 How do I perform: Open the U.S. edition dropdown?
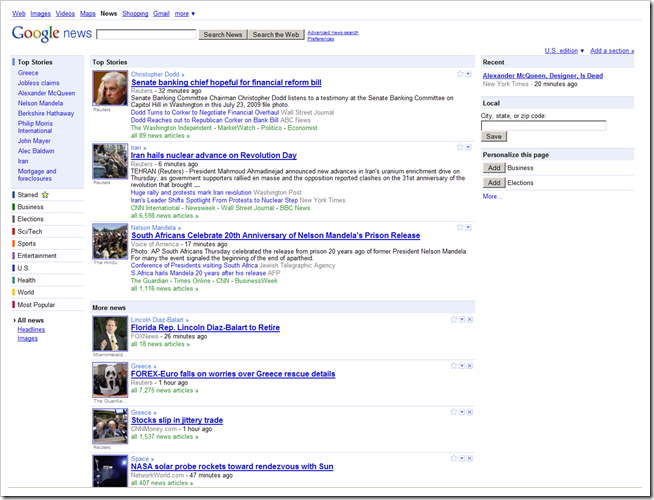pos(564,50)
